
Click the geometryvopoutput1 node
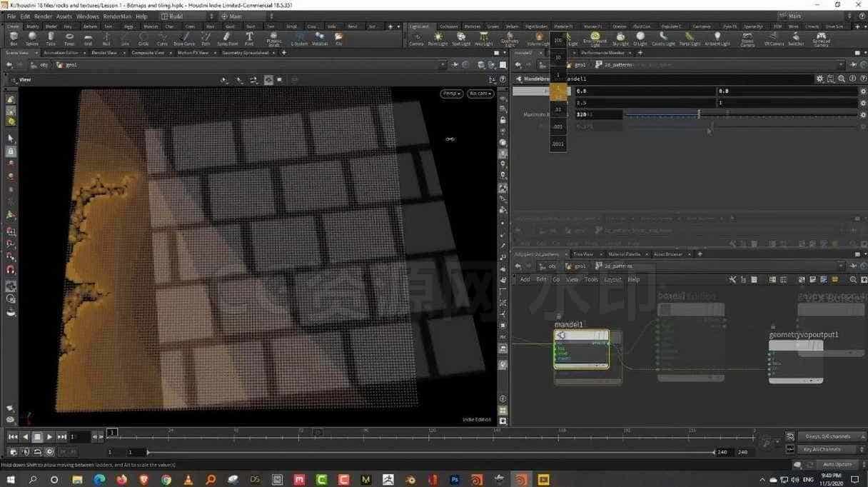(796, 361)
